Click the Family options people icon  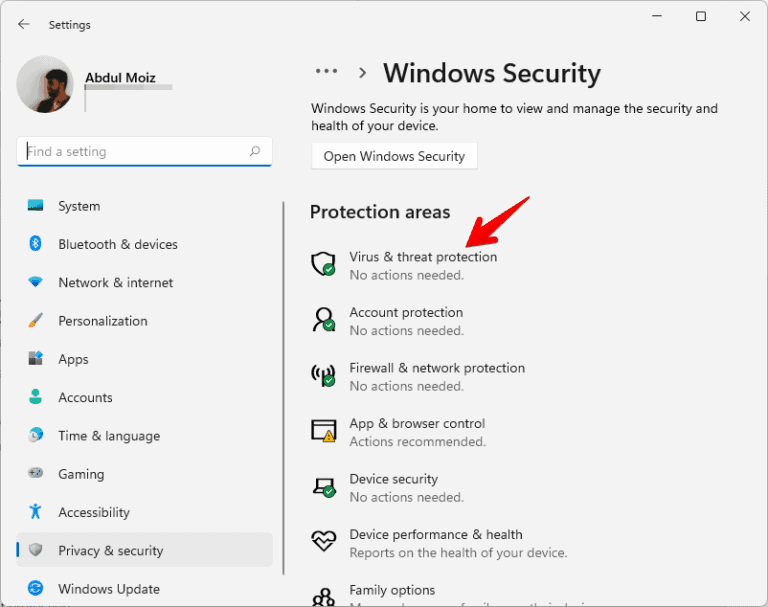[323, 597]
